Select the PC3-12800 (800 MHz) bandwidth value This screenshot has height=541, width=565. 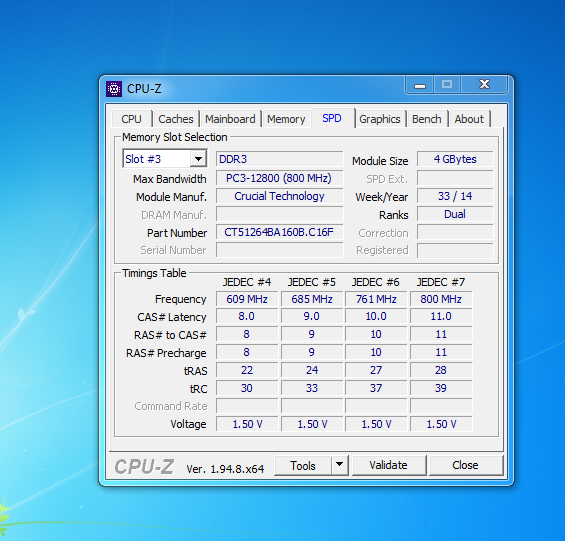pyautogui.click(x=279, y=178)
